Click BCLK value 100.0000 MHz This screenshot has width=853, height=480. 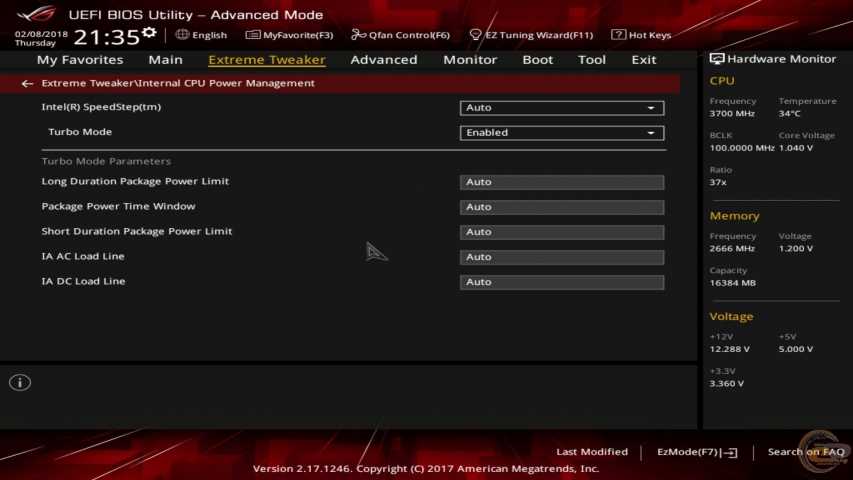742,148
